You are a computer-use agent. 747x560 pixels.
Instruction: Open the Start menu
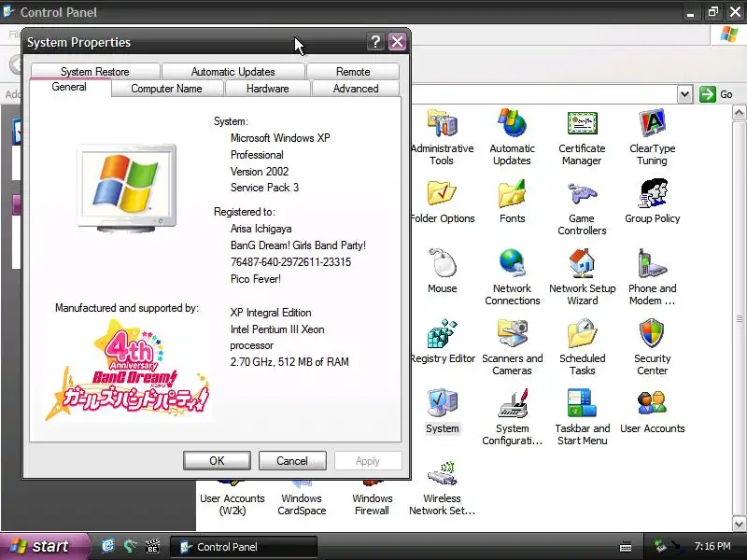pos(43,546)
